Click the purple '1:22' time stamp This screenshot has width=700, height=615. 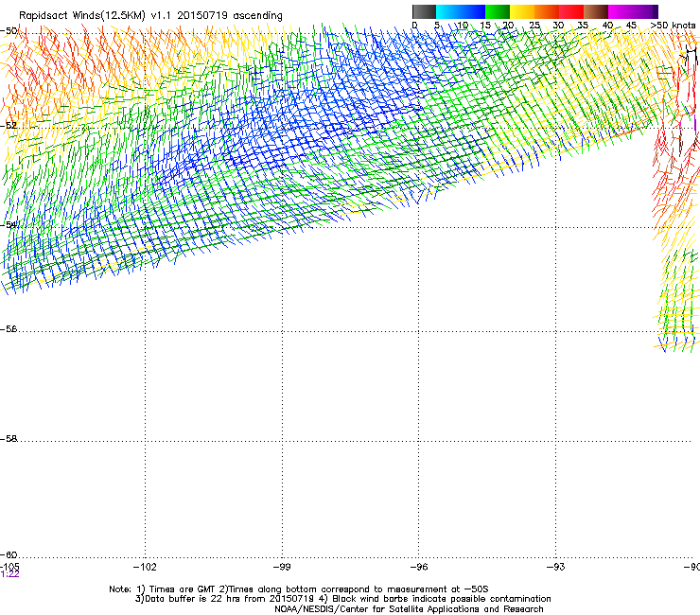[x=9, y=574]
